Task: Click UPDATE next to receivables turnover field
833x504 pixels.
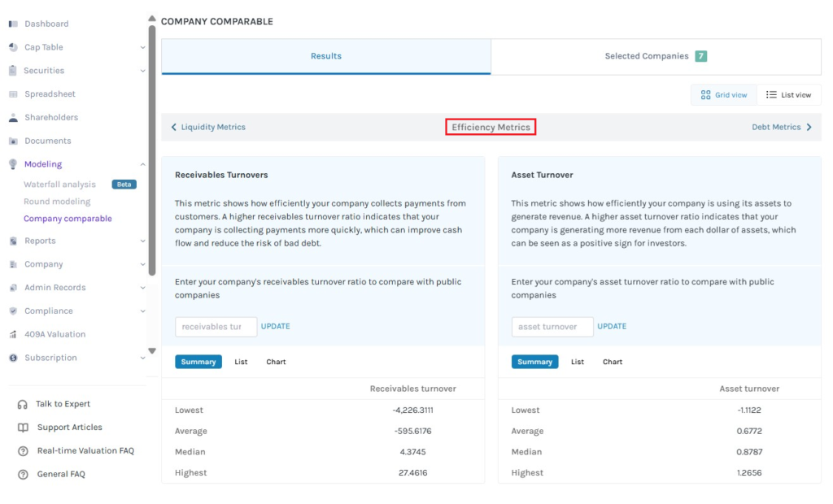Action: 275,327
